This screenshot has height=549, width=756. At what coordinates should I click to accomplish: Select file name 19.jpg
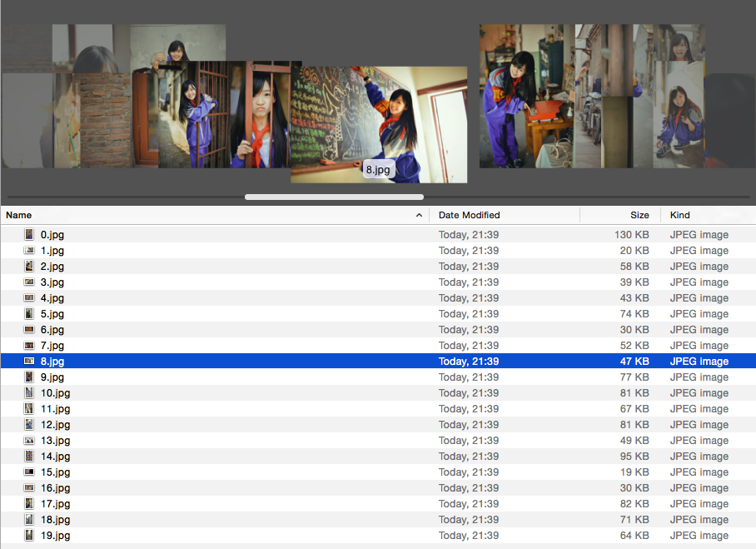(56, 535)
